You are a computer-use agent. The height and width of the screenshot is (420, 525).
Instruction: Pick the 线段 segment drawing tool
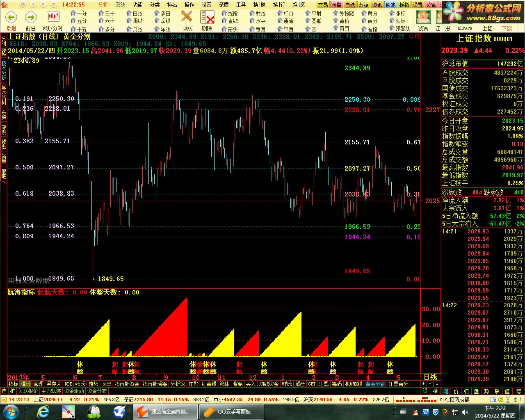click(x=230, y=14)
